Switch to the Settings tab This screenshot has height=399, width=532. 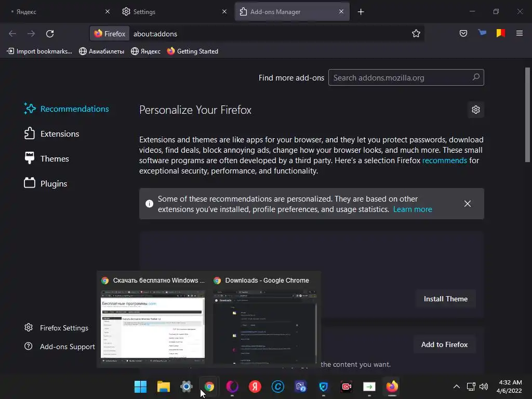[175, 11]
